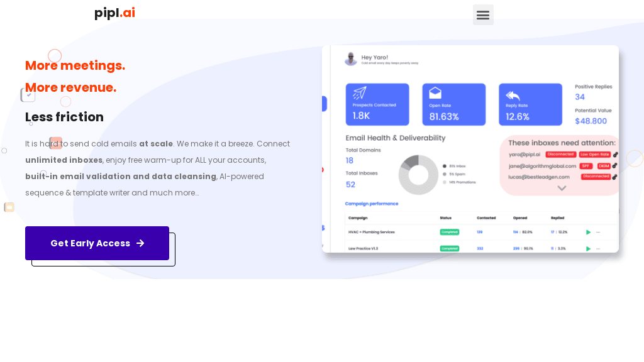Click the pipl.ai logo
This screenshot has width=644, height=362.
[114, 13]
